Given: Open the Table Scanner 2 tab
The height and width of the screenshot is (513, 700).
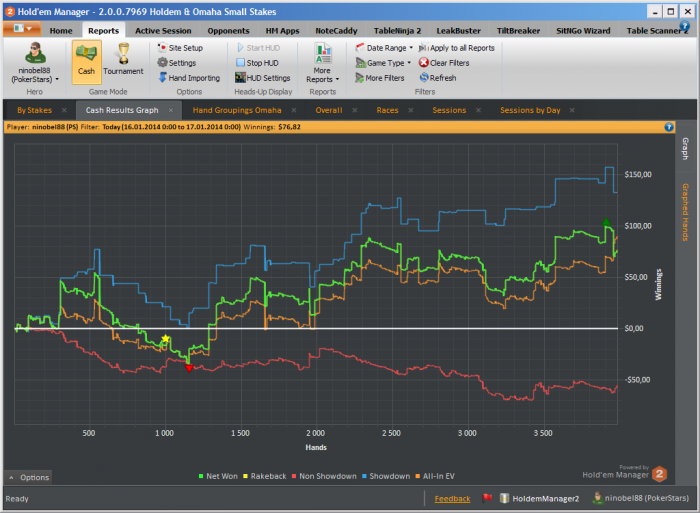Looking at the screenshot, I should [x=657, y=31].
